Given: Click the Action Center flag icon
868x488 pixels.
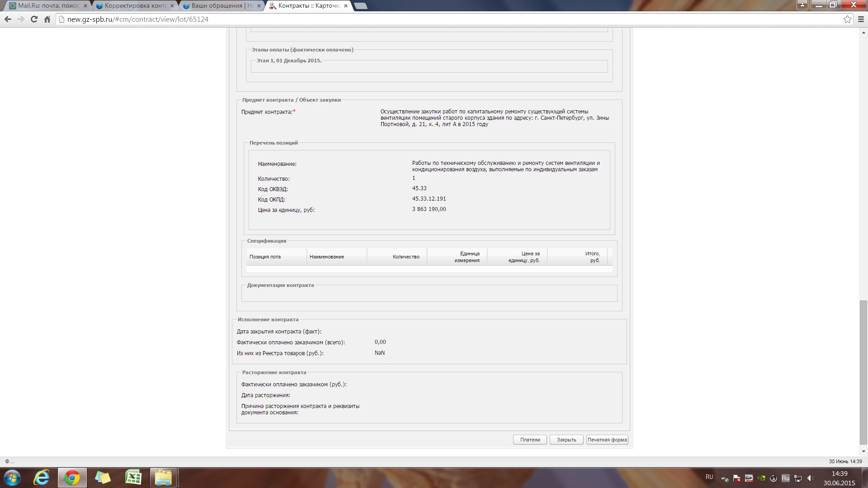Looking at the screenshot, I should click(736, 478).
